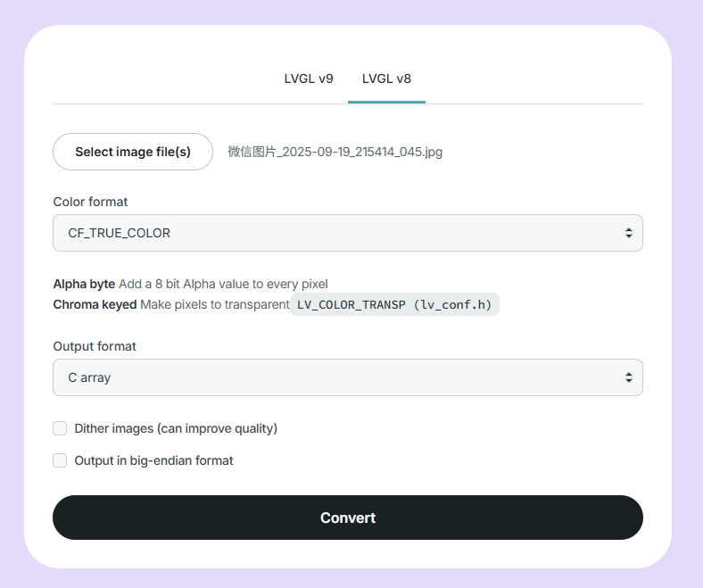
Task: Click the bold 'Alpha byte' term
Action: (84, 284)
